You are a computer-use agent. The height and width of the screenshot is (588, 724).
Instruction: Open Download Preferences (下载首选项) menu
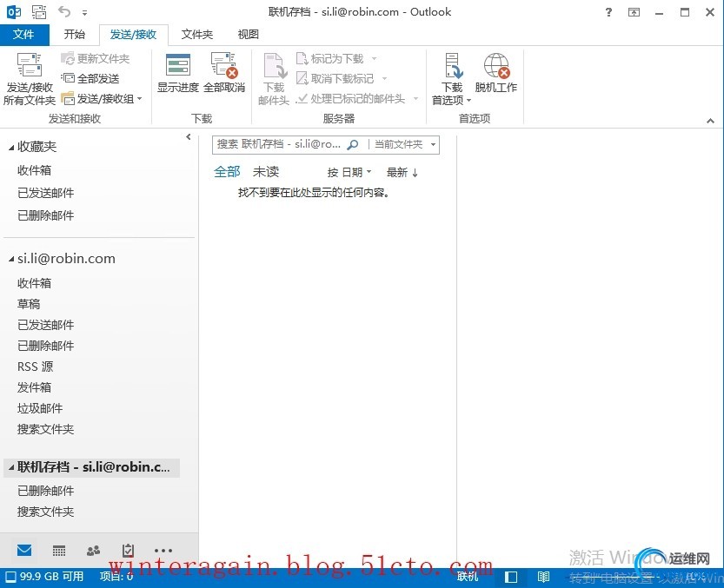[452, 78]
